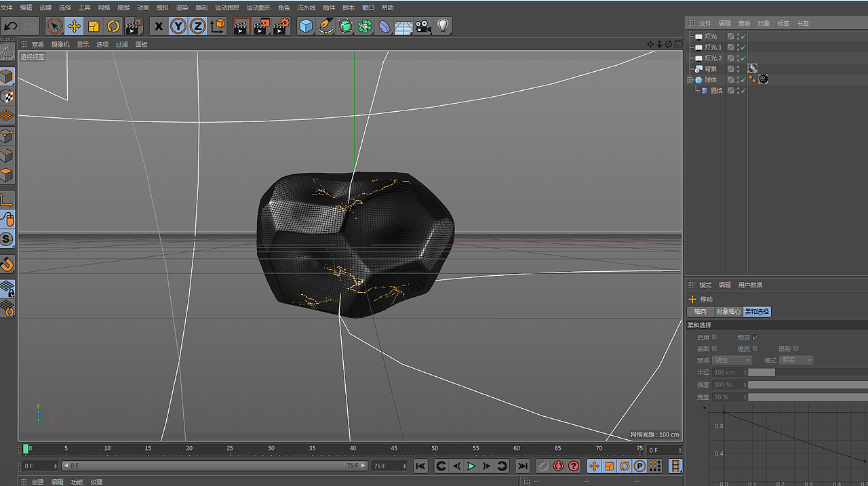Click the green Play button in timeline

(471, 466)
